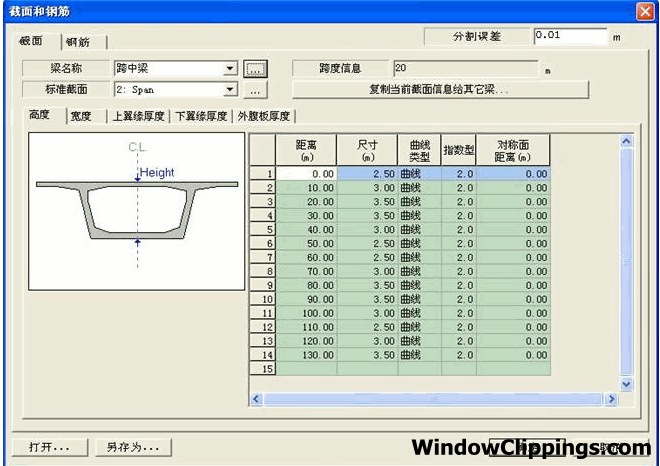Click distance cell 100.00
The width and height of the screenshot is (660, 466).
(306, 313)
